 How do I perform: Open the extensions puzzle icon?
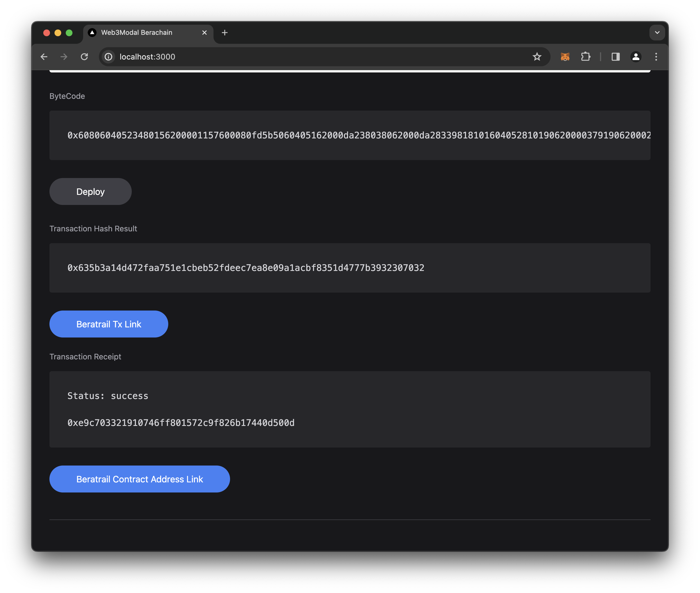586,57
